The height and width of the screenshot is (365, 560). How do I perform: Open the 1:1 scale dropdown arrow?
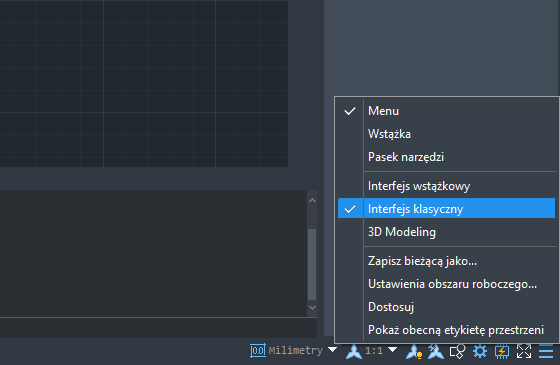click(x=392, y=349)
